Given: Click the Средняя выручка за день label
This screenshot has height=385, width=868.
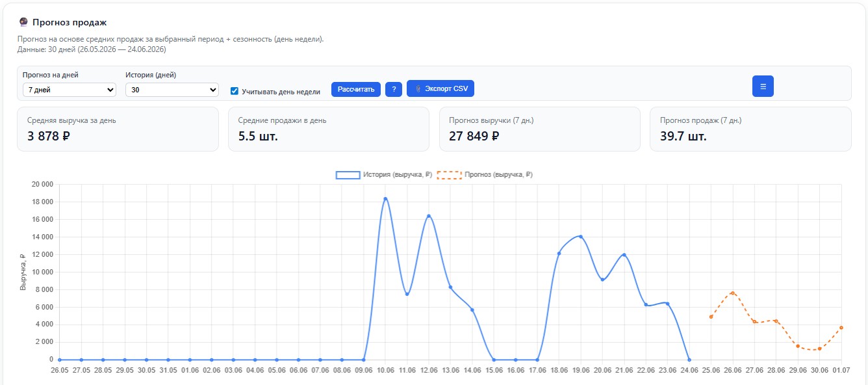Looking at the screenshot, I should coord(71,120).
